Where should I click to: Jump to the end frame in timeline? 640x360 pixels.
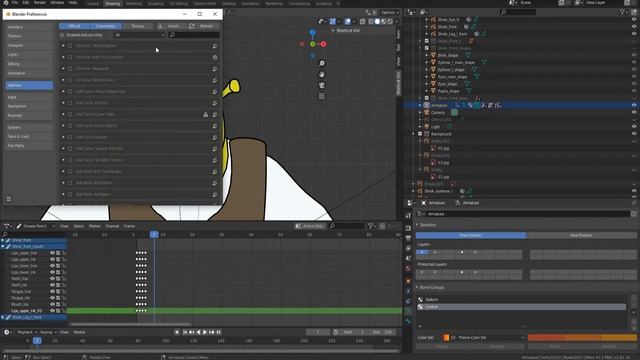(x=218, y=332)
